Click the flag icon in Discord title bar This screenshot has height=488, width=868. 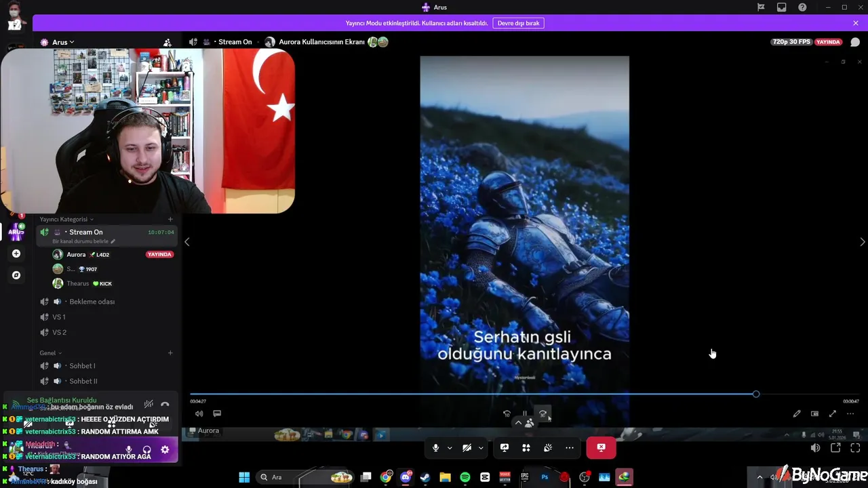761,7
